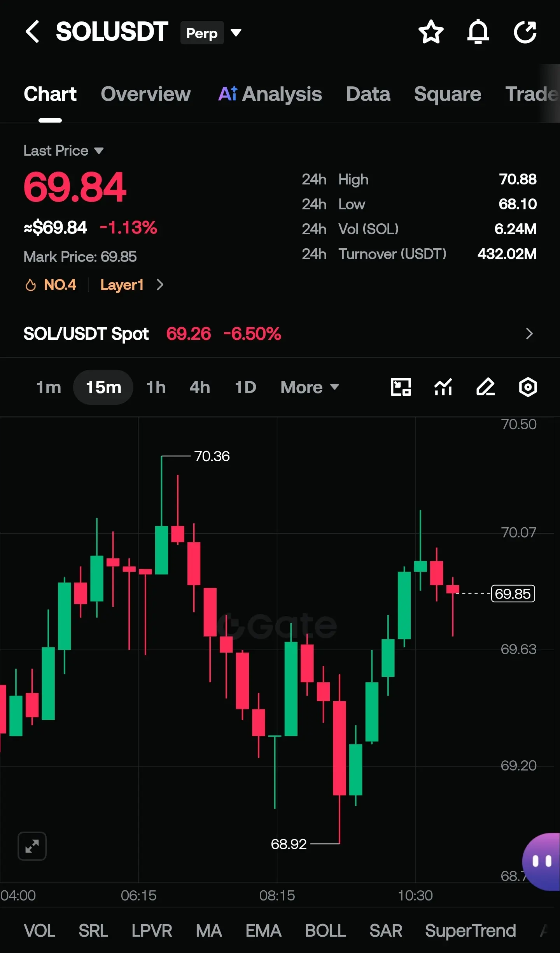Toggle the SAR indicator
This screenshot has height=953, width=560.
[x=386, y=931]
